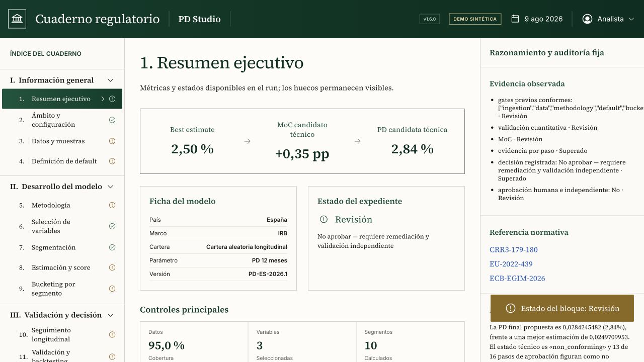Click the warning icon of Estimación y score

click(x=112, y=267)
